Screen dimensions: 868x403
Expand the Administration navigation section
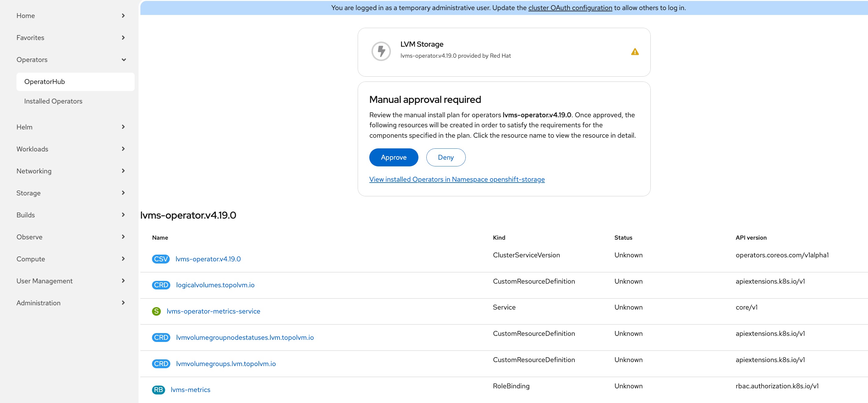click(x=71, y=303)
